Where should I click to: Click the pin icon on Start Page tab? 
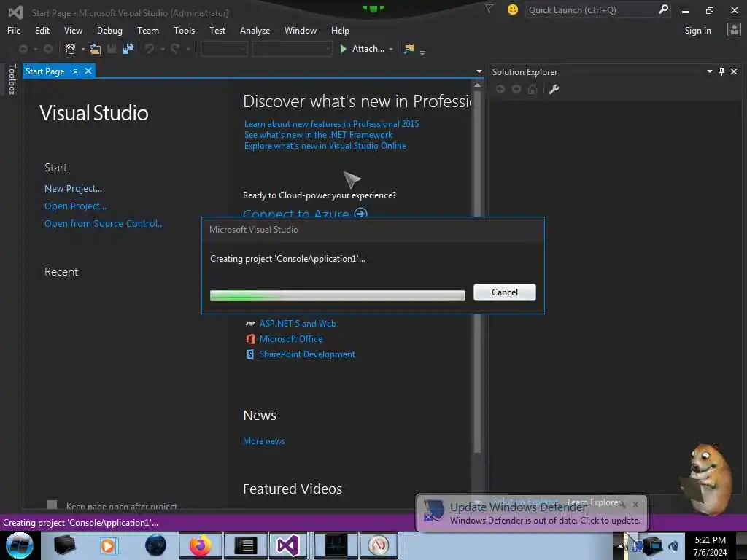coord(75,71)
